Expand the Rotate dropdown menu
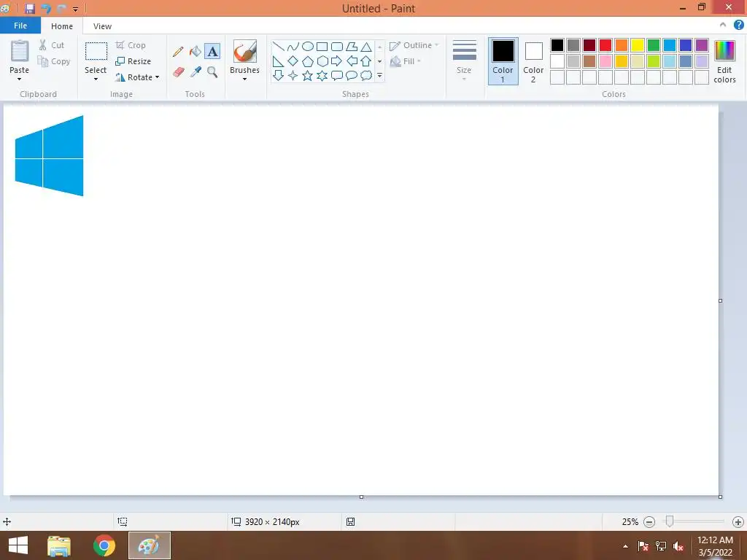Viewport: 747px width, 560px height. click(x=158, y=77)
